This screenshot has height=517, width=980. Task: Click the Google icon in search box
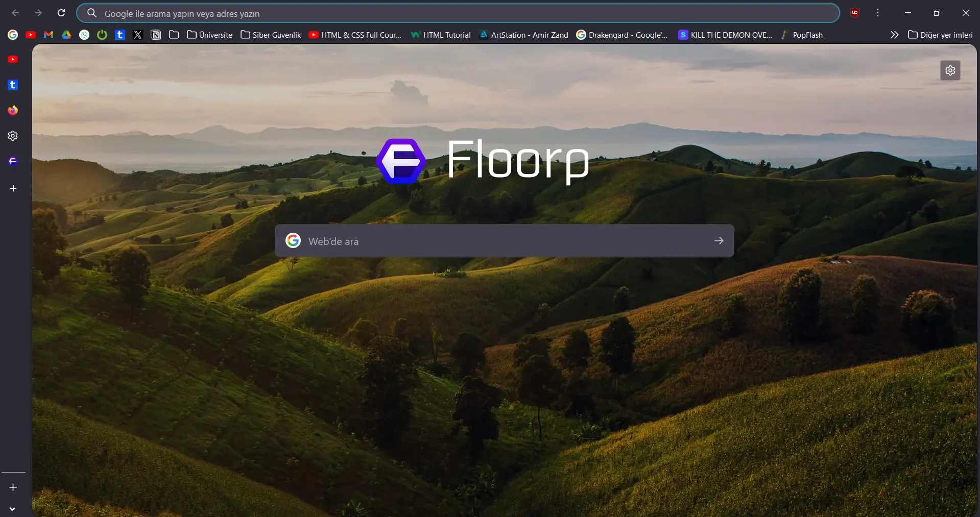[x=293, y=240]
